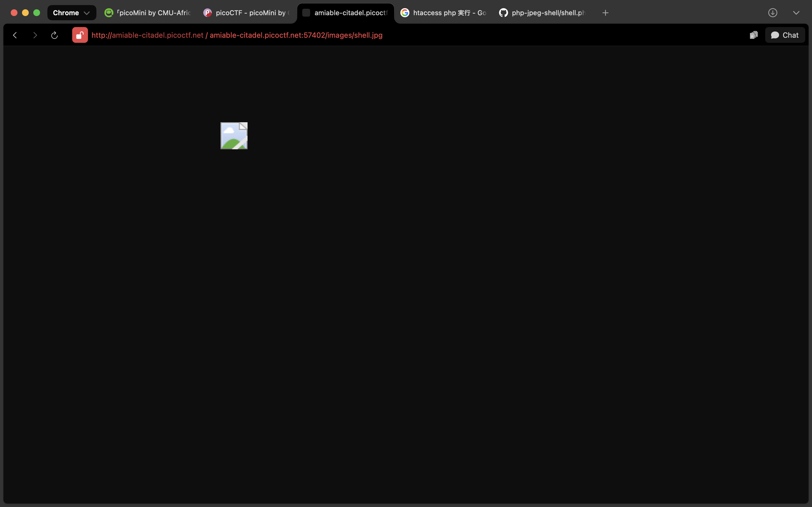Switch to the picoMini by CMU-Africa tab

148,13
